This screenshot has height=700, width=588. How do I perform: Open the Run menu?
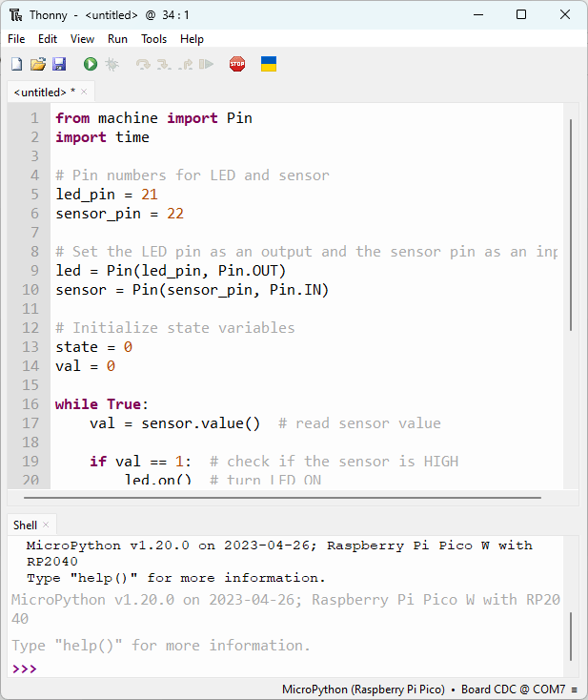[x=117, y=39]
